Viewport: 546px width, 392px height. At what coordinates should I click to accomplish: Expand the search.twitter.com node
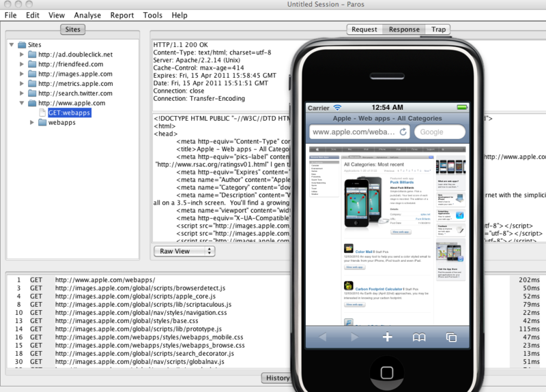22,93
